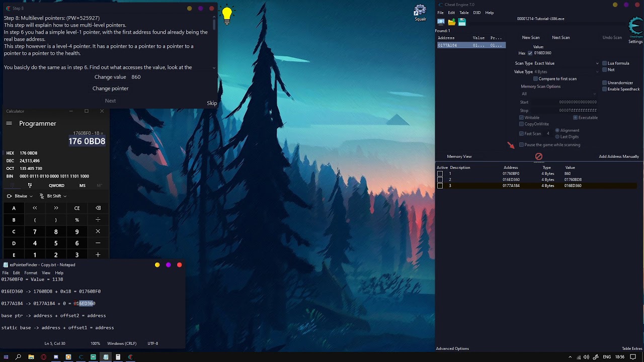Select address list row 016ED360

536,179
